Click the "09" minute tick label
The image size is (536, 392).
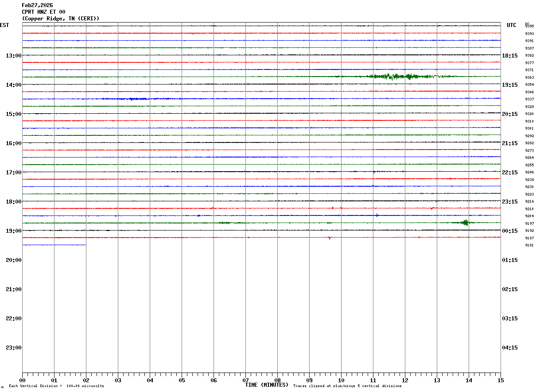click(309, 380)
